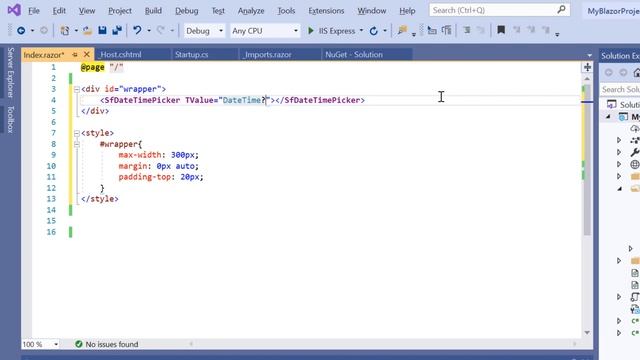The width and height of the screenshot is (640, 360).
Task: Click the browser refresh icon in toolbar
Action: (x=373, y=31)
